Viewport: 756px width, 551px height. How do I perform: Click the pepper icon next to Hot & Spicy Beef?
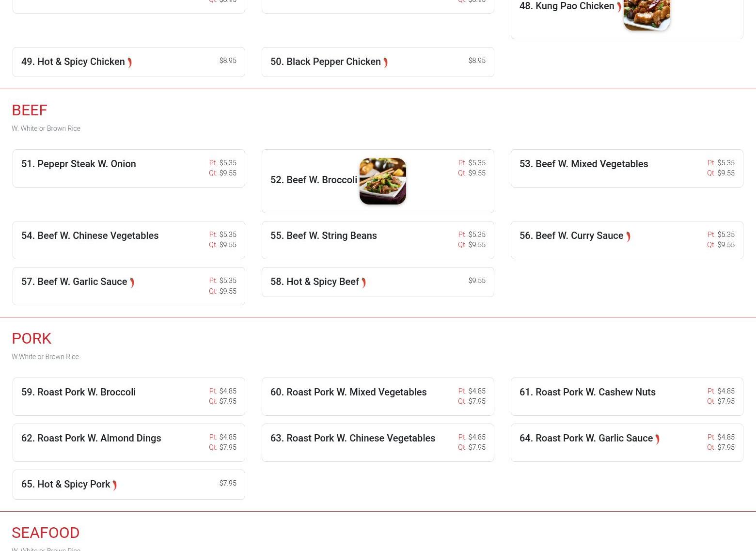pos(363,283)
